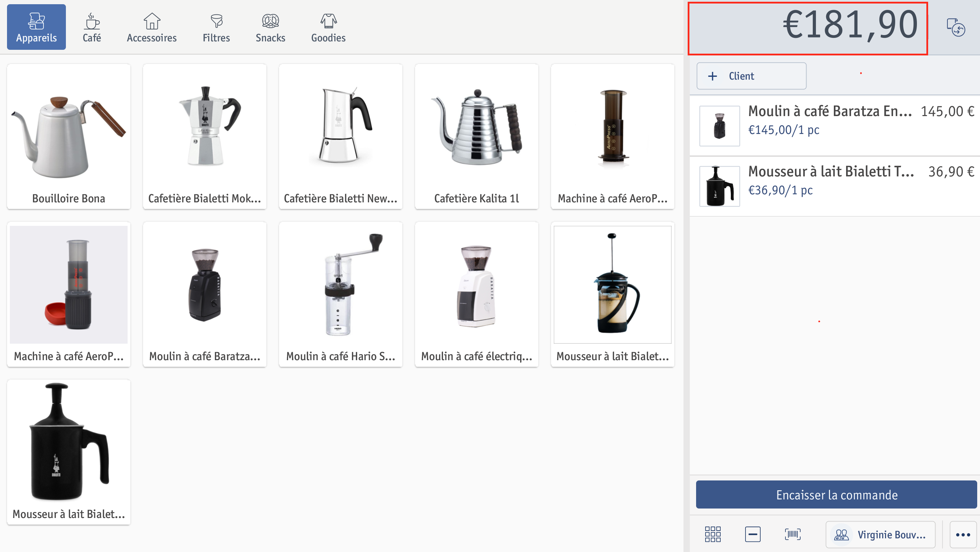Click the minus discount icon
980x552 pixels.
[x=753, y=534]
